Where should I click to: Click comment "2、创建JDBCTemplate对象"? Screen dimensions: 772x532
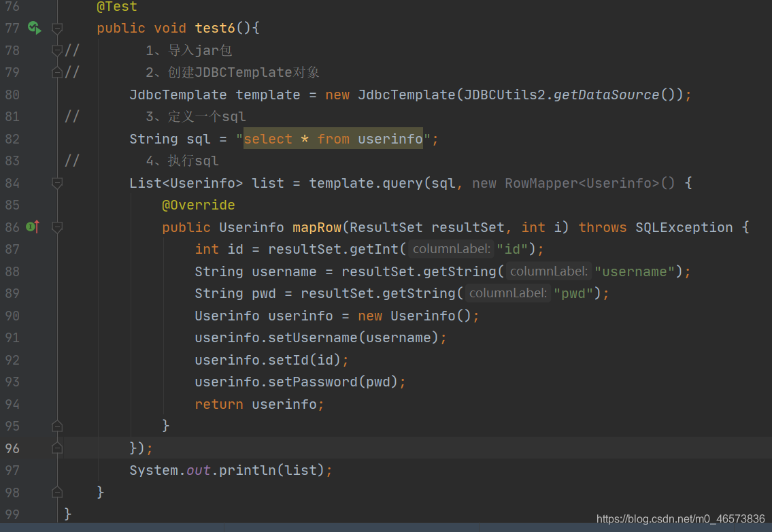(x=232, y=72)
